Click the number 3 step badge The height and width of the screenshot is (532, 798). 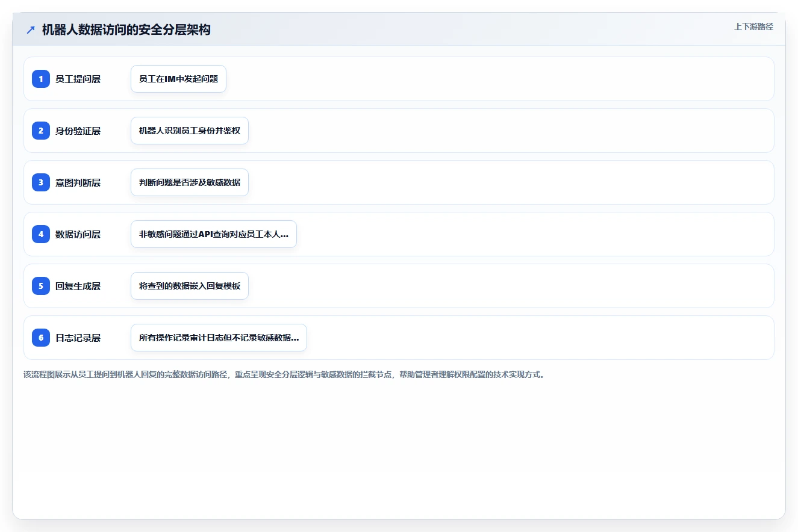(x=41, y=182)
